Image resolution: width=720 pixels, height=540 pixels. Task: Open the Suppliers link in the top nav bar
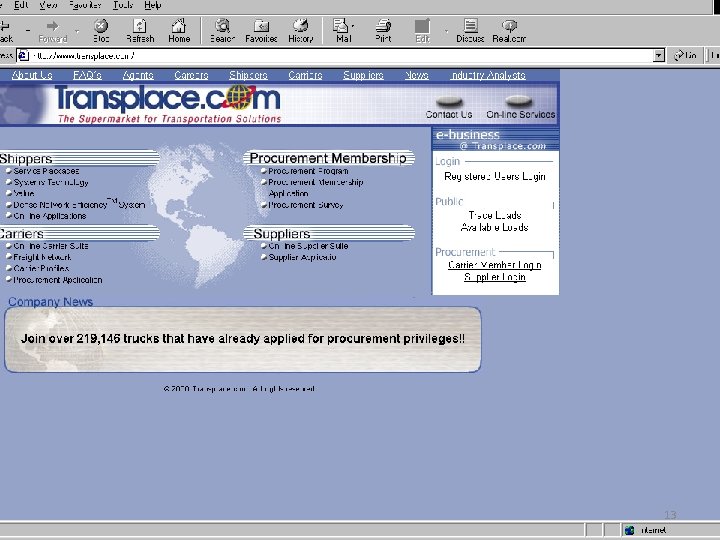363,75
